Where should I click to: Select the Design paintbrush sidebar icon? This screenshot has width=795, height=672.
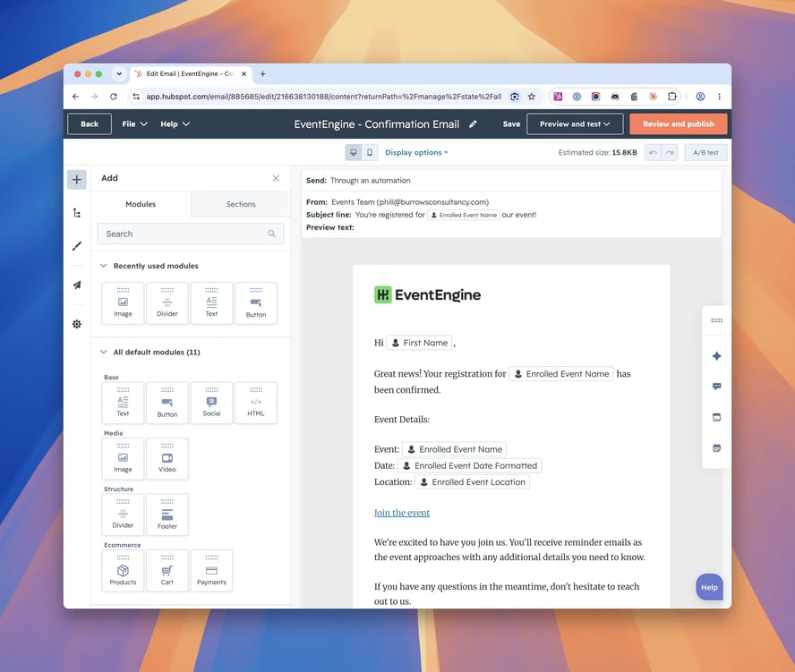click(77, 246)
